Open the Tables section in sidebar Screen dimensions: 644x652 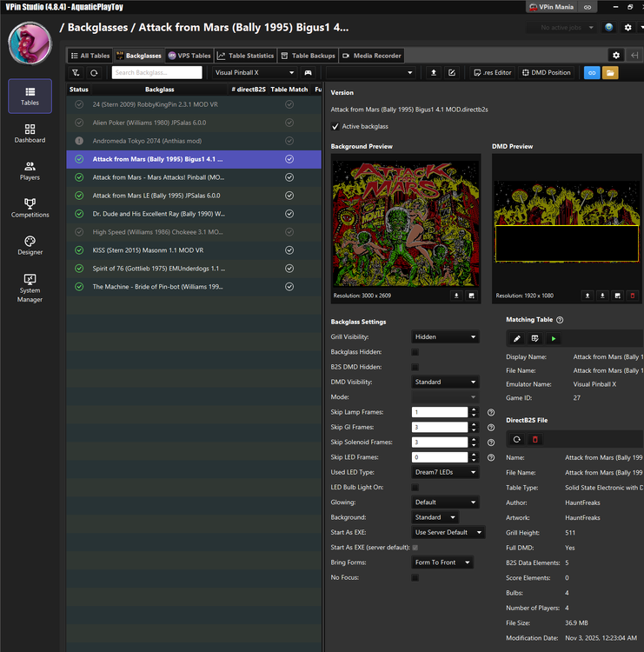[x=30, y=96]
